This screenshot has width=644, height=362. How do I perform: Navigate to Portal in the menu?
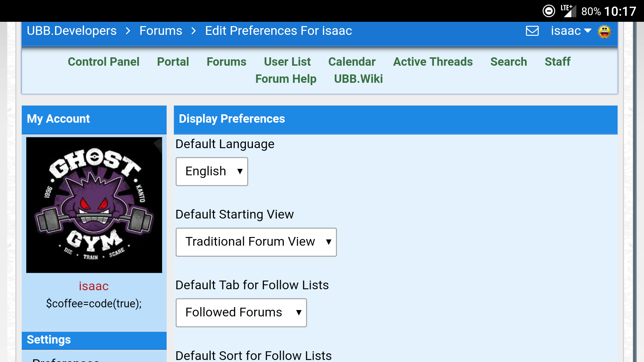[173, 62]
